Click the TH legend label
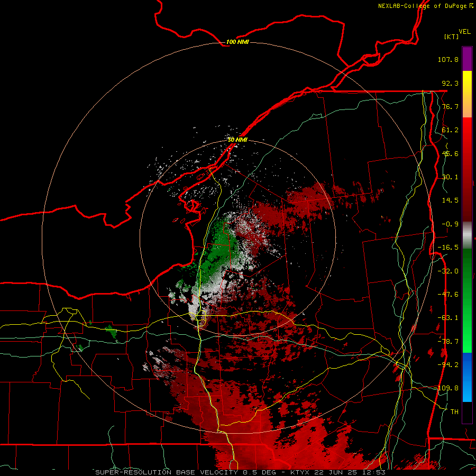Image resolution: width=476 pixels, height=476 pixels. pos(454,412)
